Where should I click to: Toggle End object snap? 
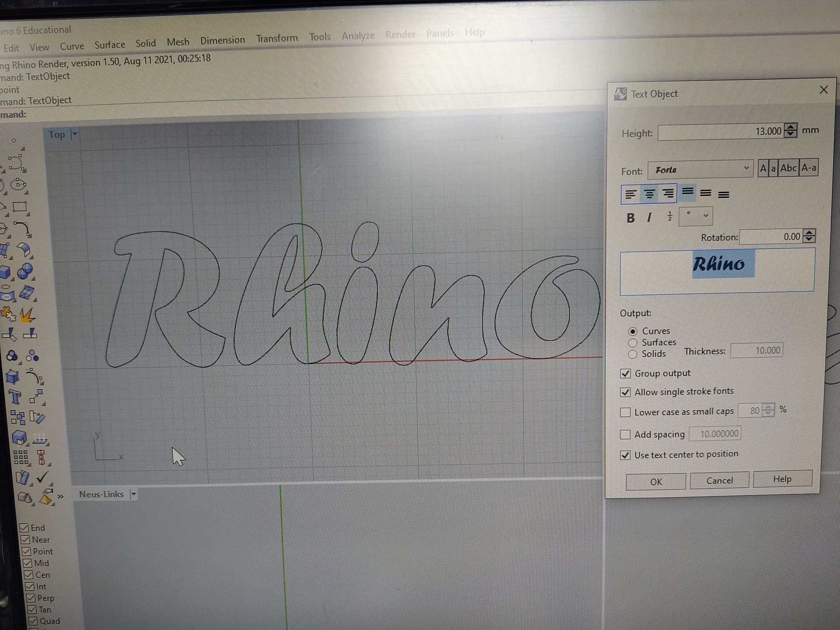point(24,528)
